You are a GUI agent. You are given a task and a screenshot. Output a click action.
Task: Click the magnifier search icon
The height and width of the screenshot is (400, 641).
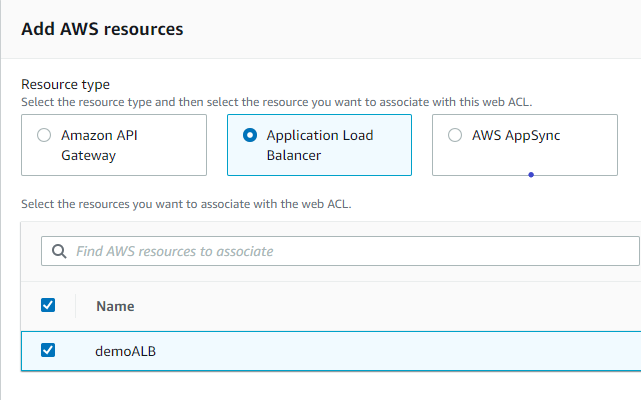click(x=59, y=251)
